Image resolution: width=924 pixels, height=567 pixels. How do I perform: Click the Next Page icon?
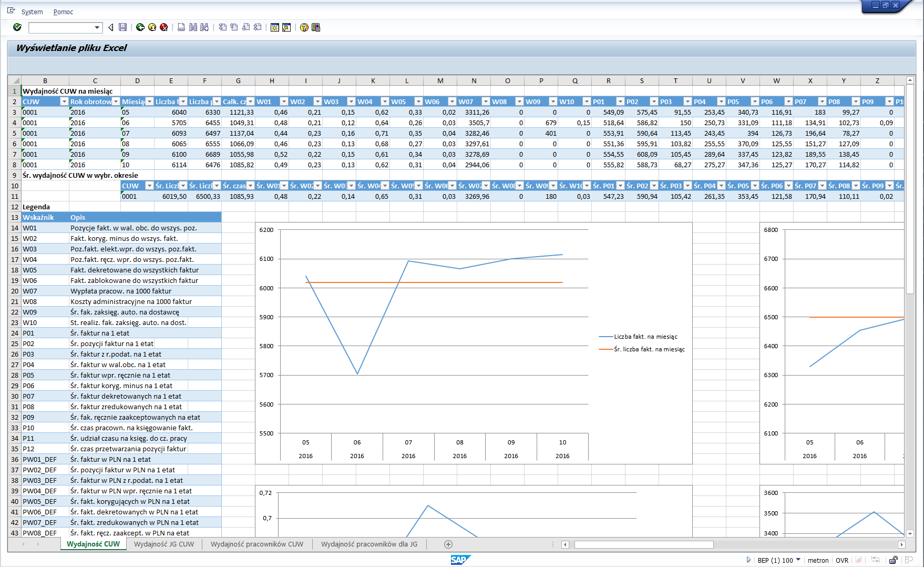click(245, 27)
